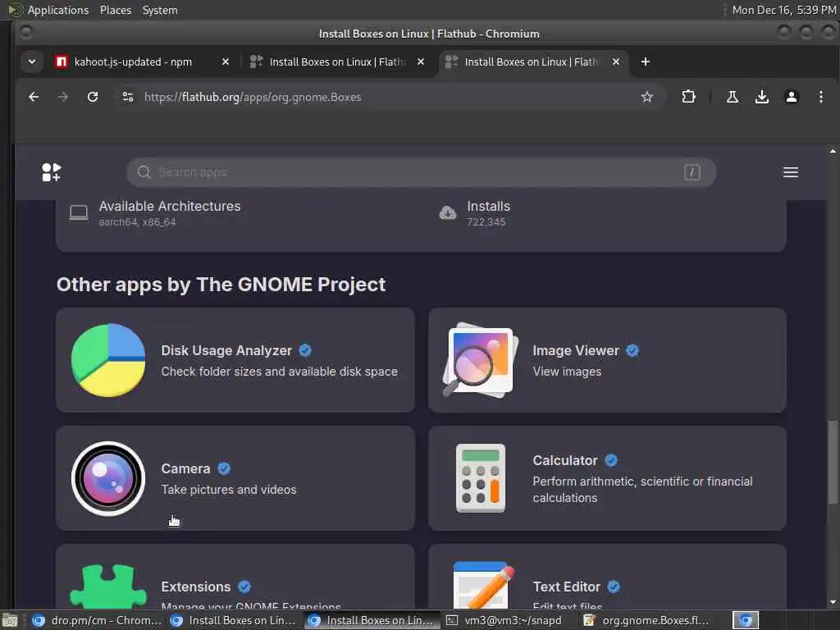The width and height of the screenshot is (840, 630).
Task: Click the Image Viewer app icon
Action: point(481,360)
